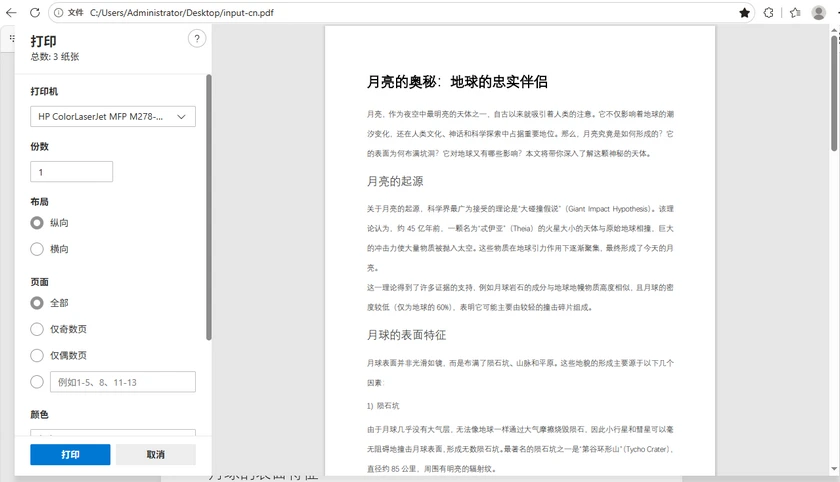The height and width of the screenshot is (482, 840).
Task: Choose the 仅奇数页 odd pages only option
Action: (x=36, y=329)
